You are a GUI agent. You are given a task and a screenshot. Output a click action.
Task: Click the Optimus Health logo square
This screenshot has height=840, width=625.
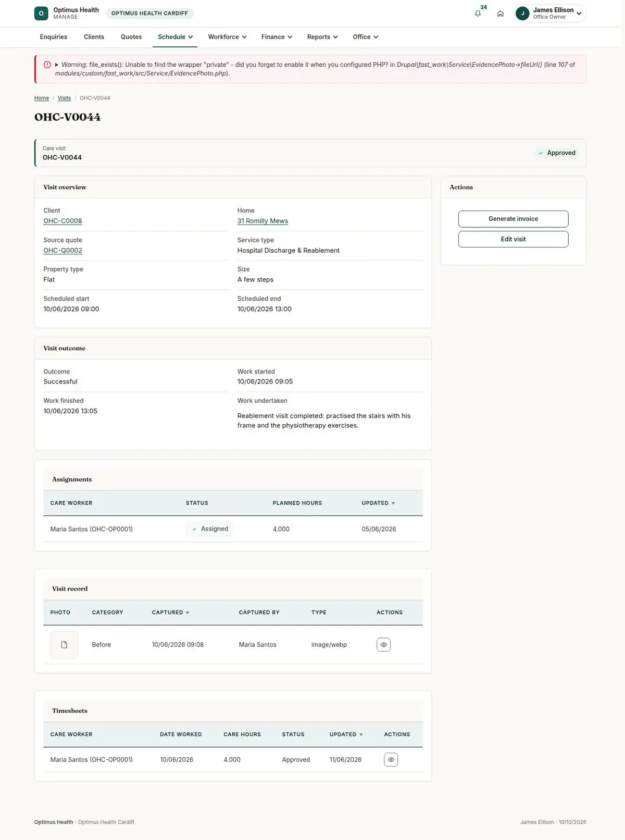(41, 14)
